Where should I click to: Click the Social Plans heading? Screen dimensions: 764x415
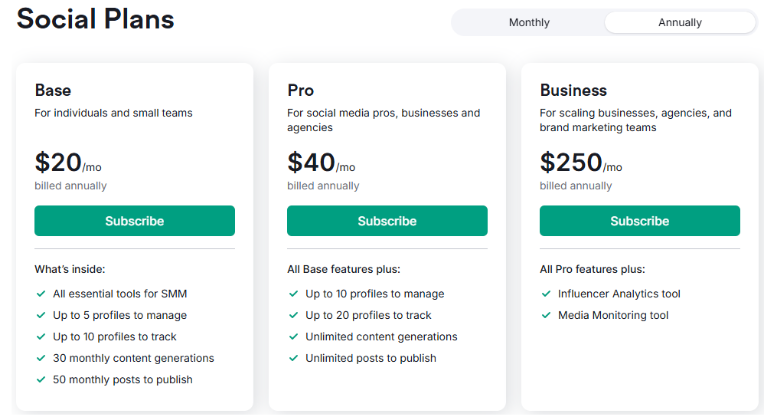tap(96, 19)
